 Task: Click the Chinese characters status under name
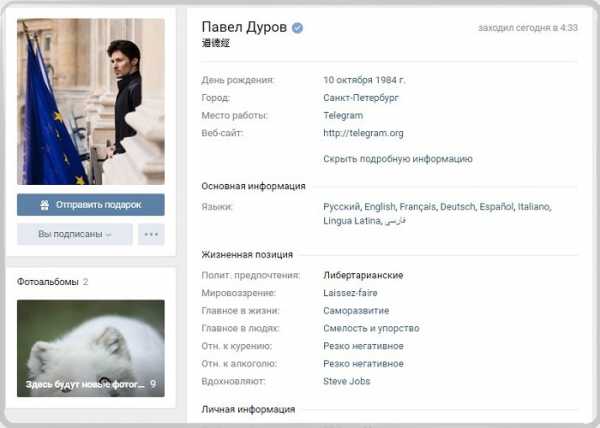[x=215, y=43]
